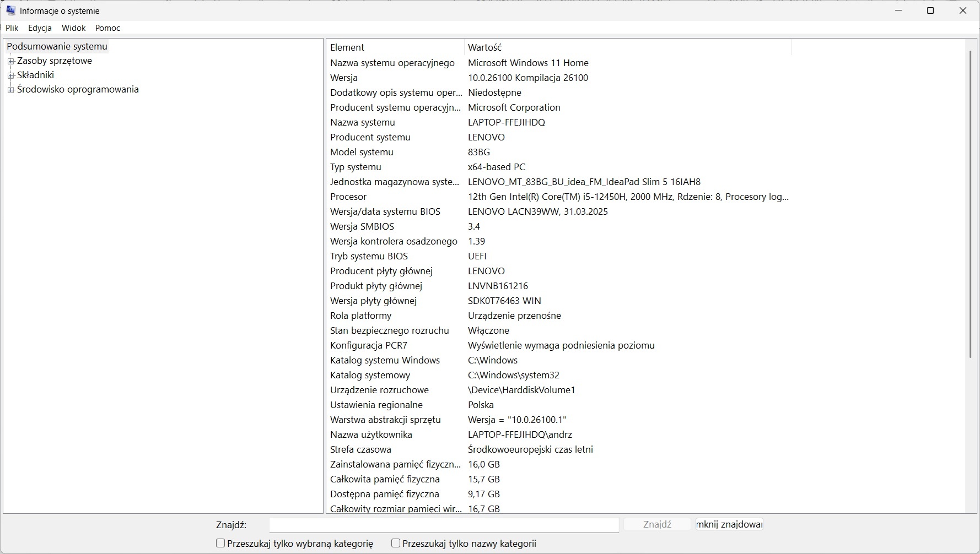Select the Wersja kontrolera osadzonego row

coord(559,241)
